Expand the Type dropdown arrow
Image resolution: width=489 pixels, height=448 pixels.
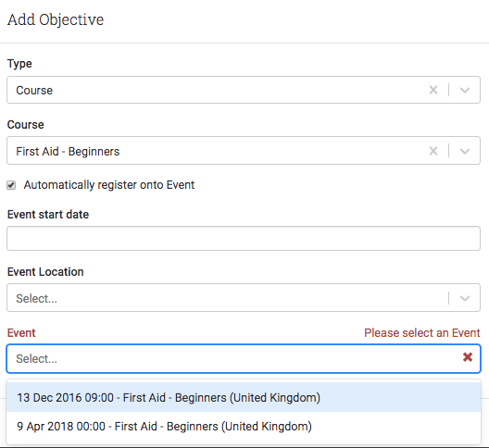pyautogui.click(x=465, y=90)
